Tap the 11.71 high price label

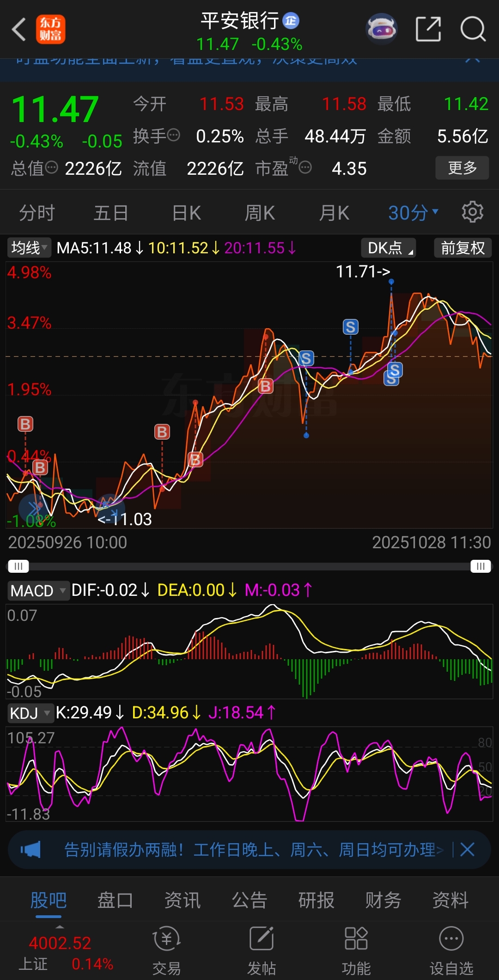363,272
